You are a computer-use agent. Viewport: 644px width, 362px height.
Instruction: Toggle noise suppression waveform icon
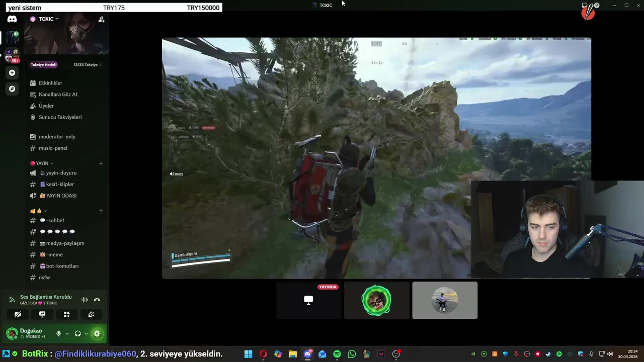85,300
